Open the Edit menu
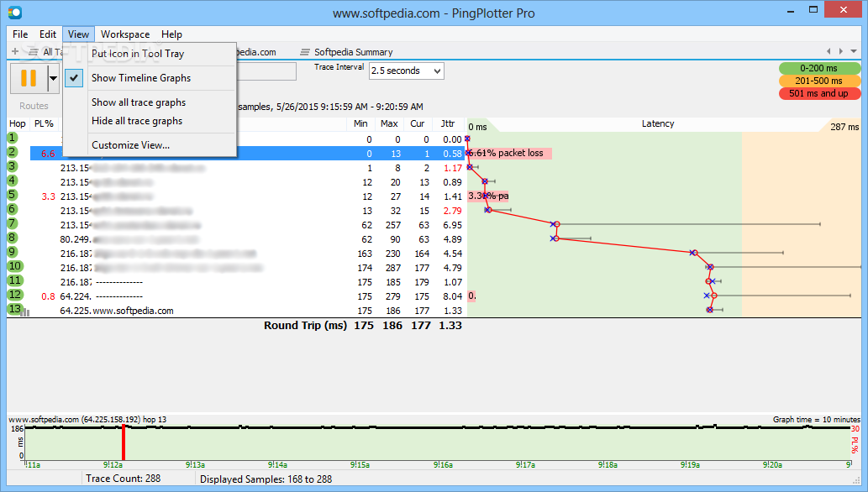Viewport: 868px width, 492px height. pos(48,34)
